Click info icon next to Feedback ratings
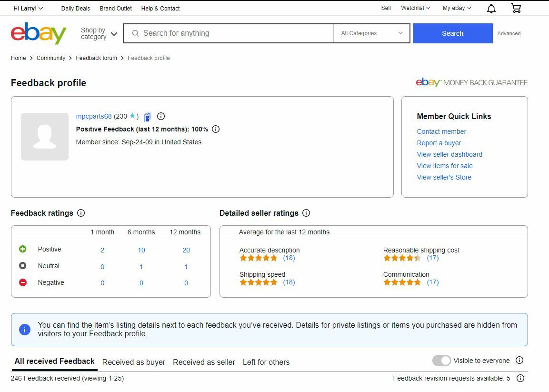Screen dimensions: 549x392 point(81,213)
